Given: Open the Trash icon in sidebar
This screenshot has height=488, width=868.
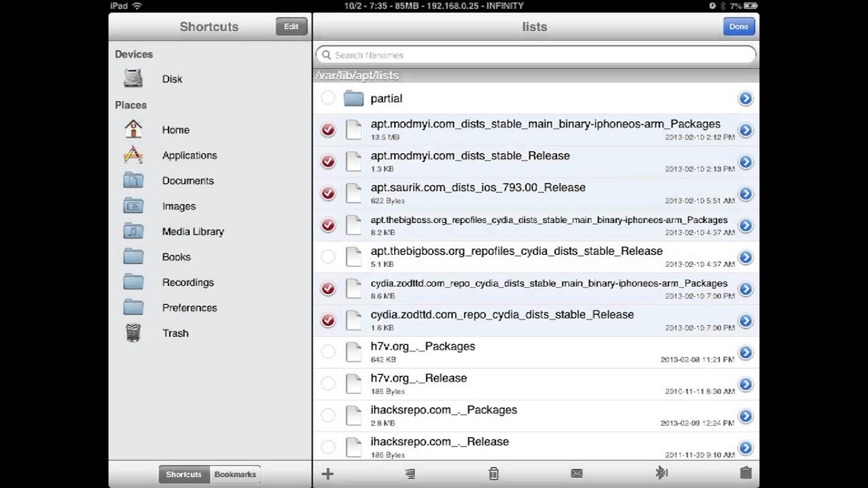Looking at the screenshot, I should [x=134, y=333].
